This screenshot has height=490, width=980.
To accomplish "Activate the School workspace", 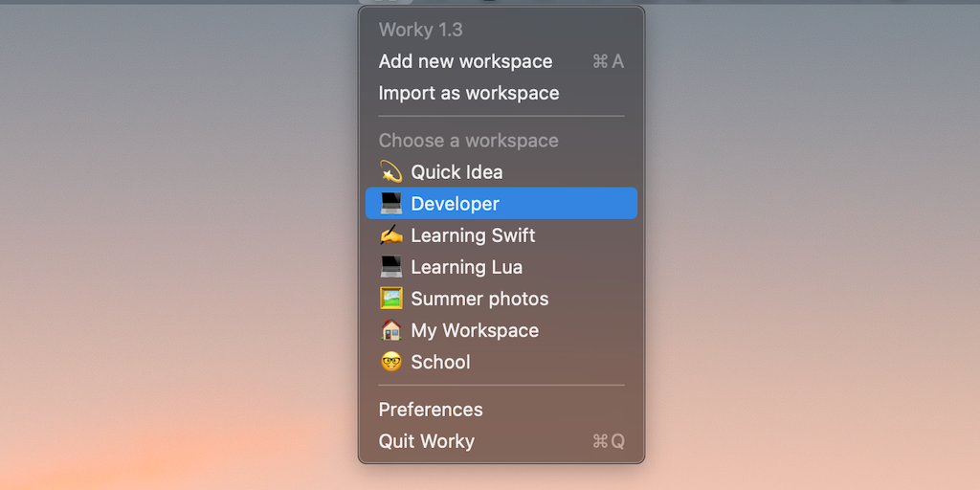I will pyautogui.click(x=440, y=362).
